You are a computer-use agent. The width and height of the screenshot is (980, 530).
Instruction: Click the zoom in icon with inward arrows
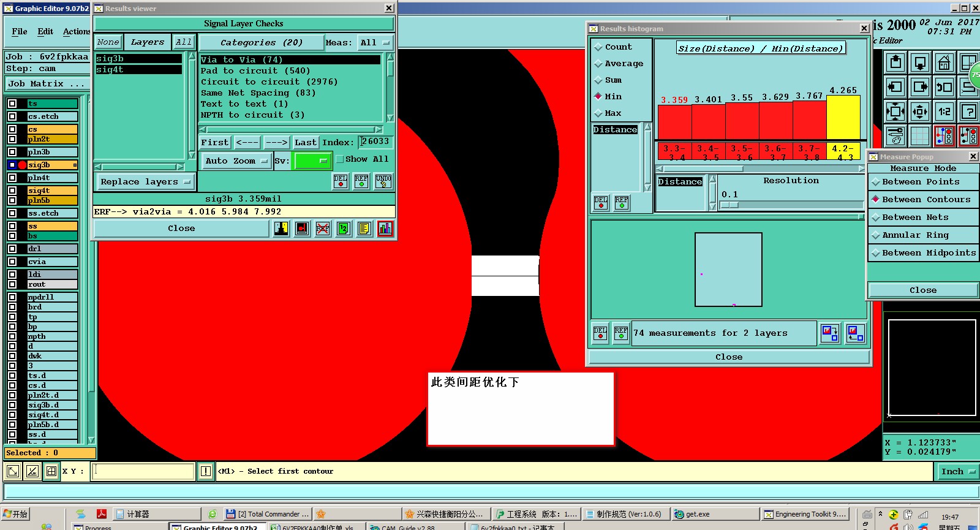[x=895, y=112]
